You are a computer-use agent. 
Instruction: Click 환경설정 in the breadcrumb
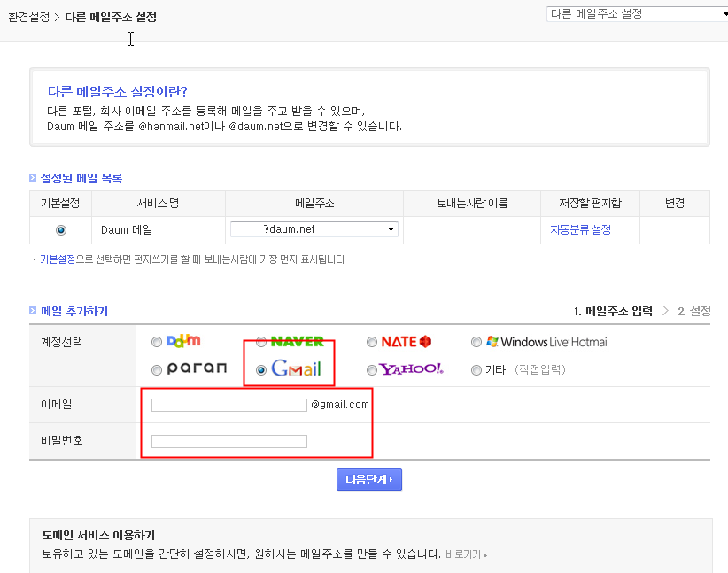pyautogui.click(x=29, y=18)
